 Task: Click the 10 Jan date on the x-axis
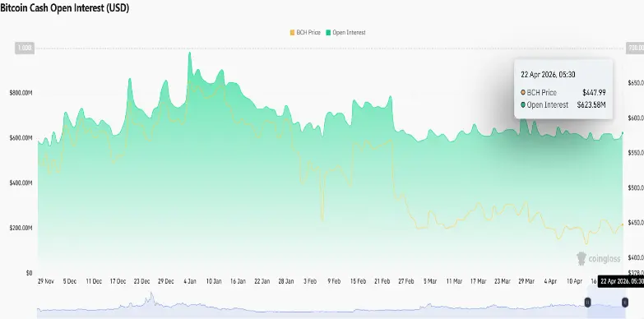point(214,281)
